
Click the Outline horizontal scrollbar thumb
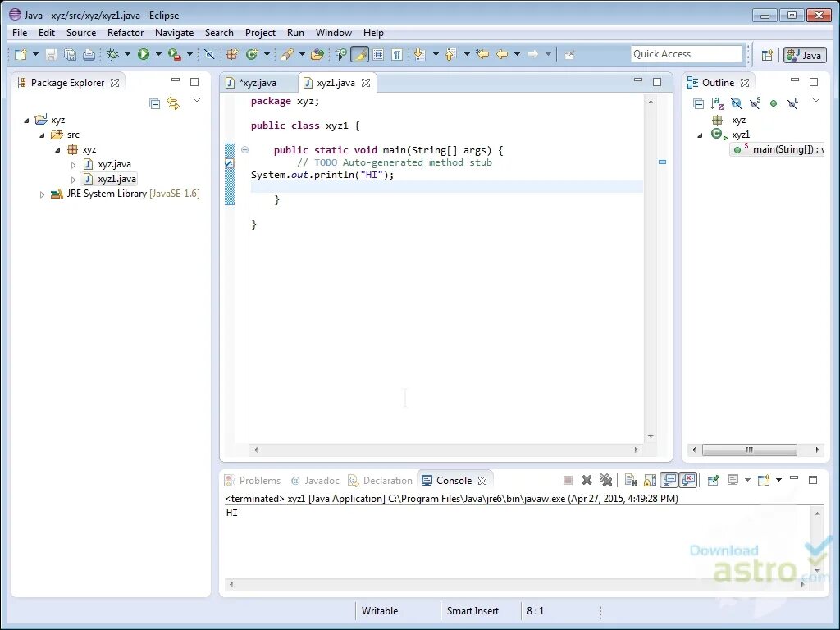pyautogui.click(x=750, y=450)
